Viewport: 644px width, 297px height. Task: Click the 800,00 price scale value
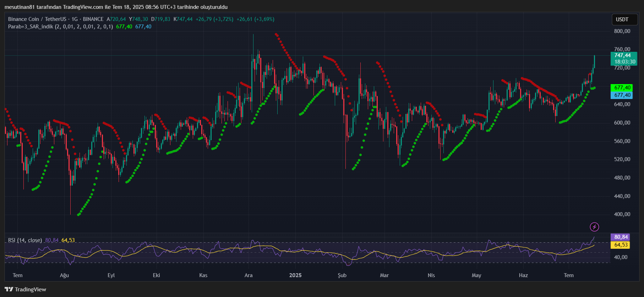pyautogui.click(x=622, y=31)
